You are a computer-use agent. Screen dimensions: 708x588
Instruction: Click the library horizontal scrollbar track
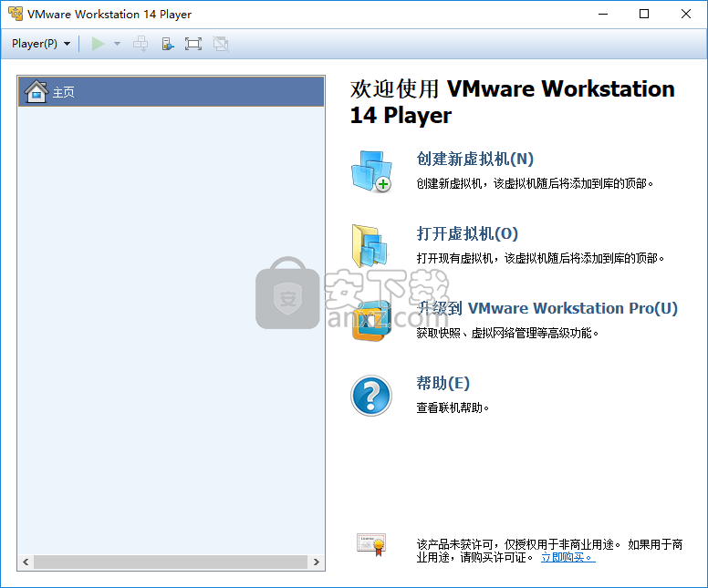coord(171,562)
